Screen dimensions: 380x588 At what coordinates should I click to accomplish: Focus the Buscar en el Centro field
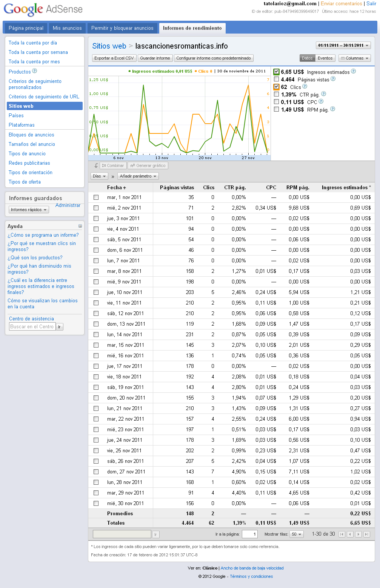click(x=32, y=327)
